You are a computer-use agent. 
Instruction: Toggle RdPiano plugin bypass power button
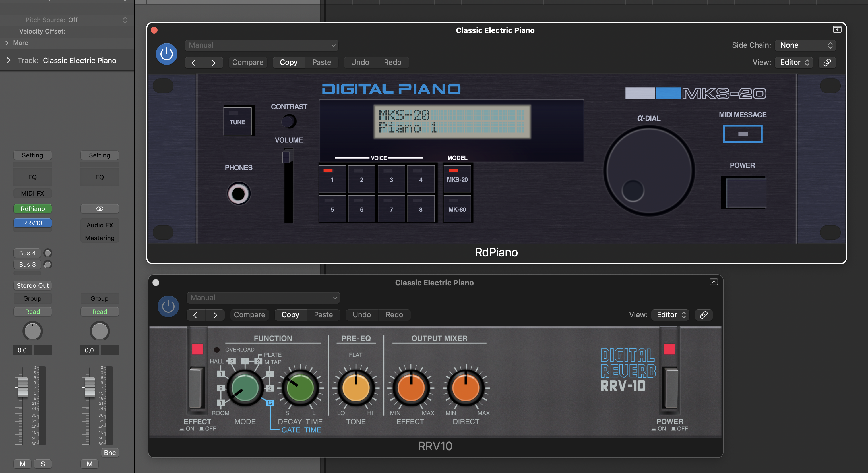(166, 54)
